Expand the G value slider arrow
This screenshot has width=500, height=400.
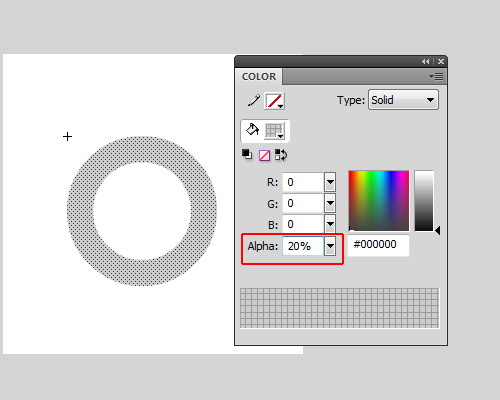tap(330, 203)
